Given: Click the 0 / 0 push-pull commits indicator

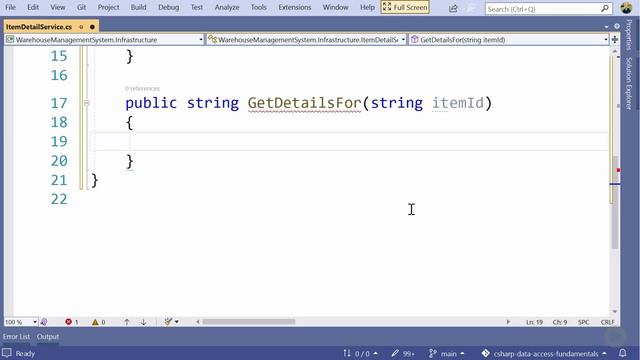Looking at the screenshot, I should coord(360,353).
